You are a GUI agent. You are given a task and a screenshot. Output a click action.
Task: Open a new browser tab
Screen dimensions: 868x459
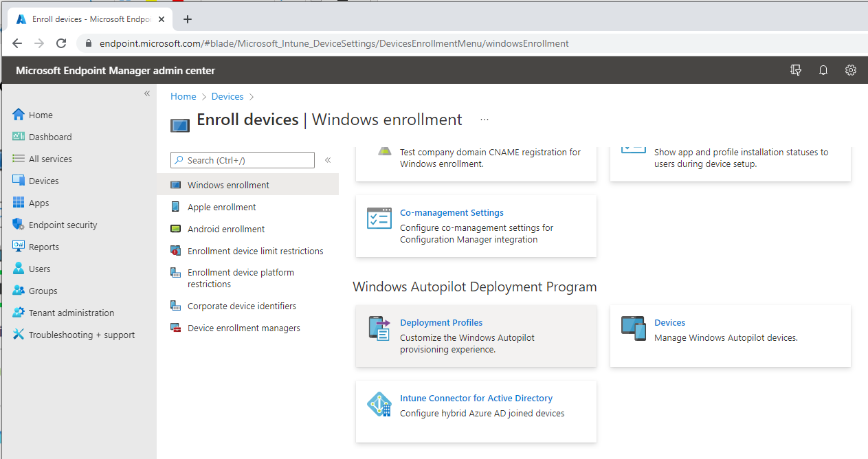[x=188, y=19]
